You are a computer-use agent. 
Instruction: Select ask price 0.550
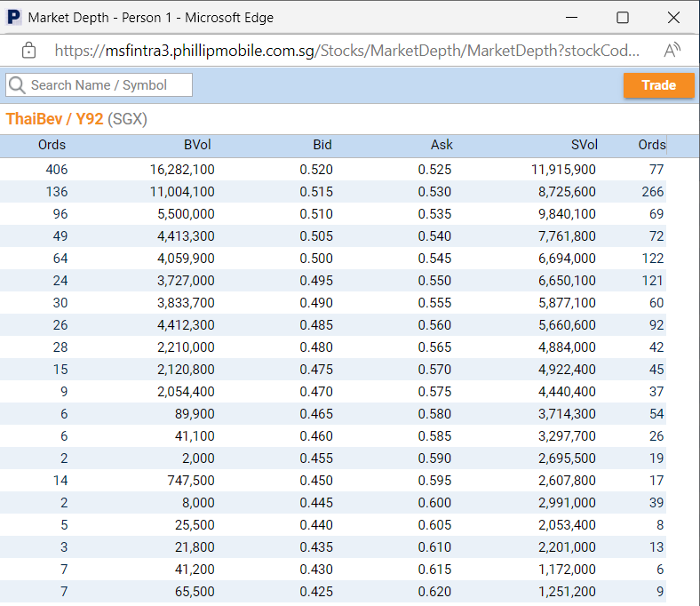point(434,281)
